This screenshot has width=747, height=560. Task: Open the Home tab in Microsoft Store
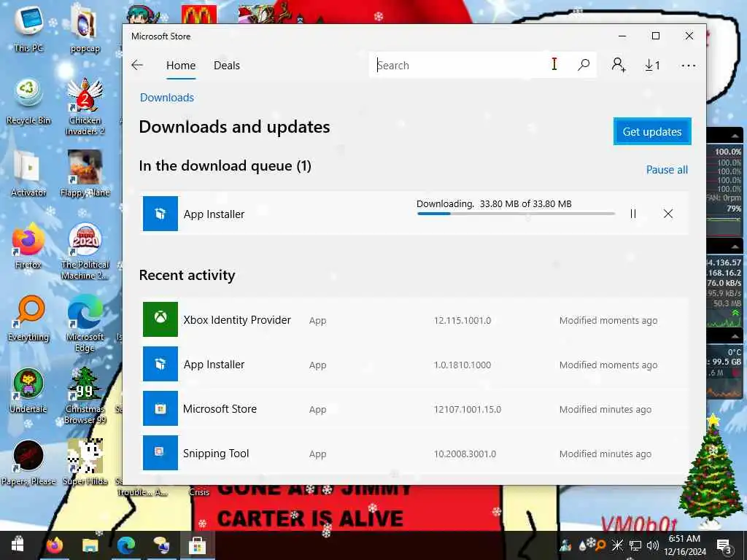point(181,65)
